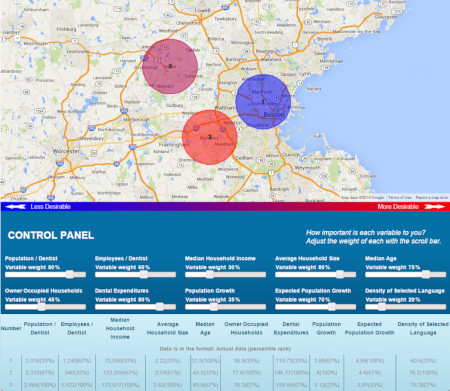Click the Average Household Size table header

[x=167, y=328]
